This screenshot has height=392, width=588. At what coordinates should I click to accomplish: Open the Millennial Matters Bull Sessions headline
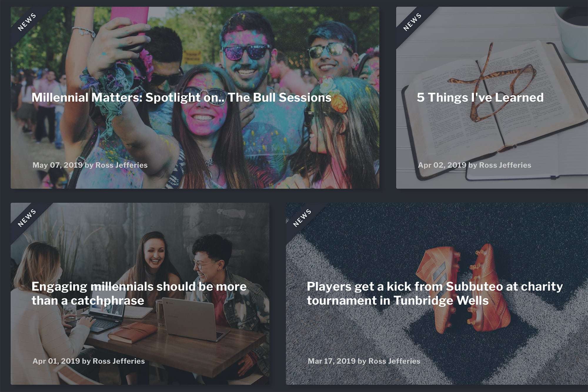click(x=181, y=98)
